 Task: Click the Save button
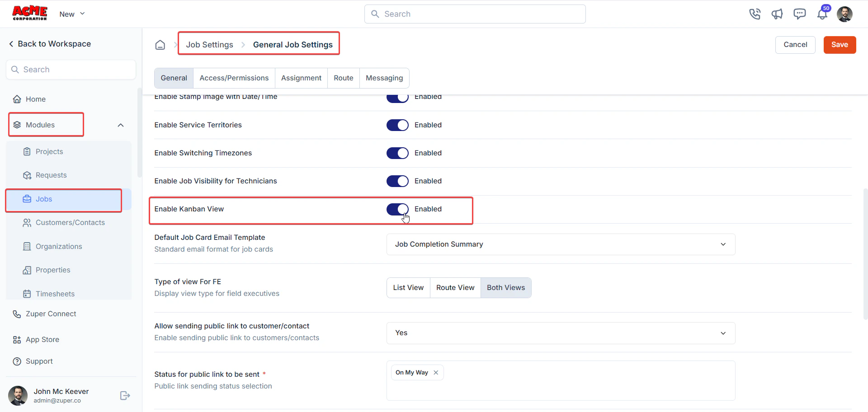[840, 45]
